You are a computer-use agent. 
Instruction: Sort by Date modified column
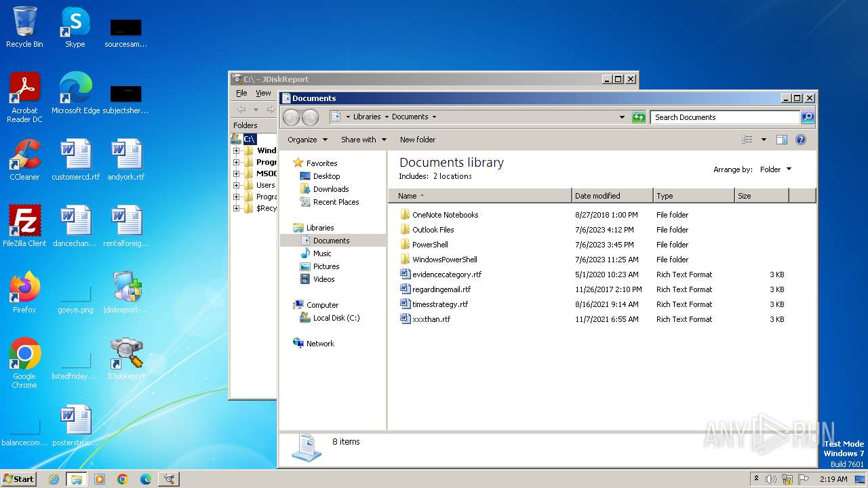(x=613, y=196)
